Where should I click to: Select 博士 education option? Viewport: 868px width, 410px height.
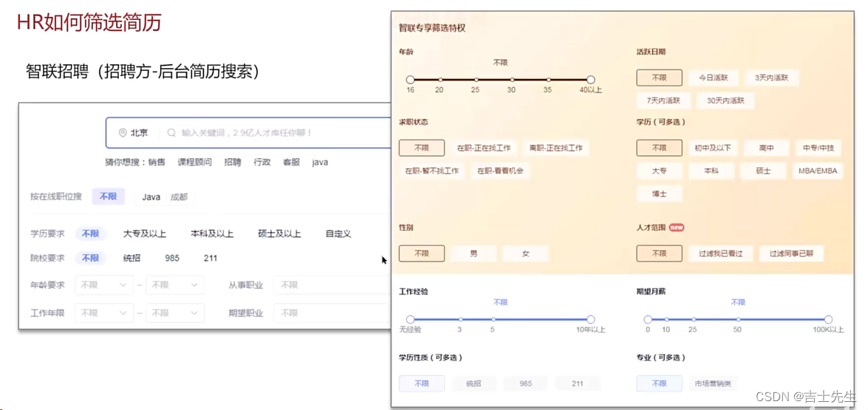pos(659,194)
